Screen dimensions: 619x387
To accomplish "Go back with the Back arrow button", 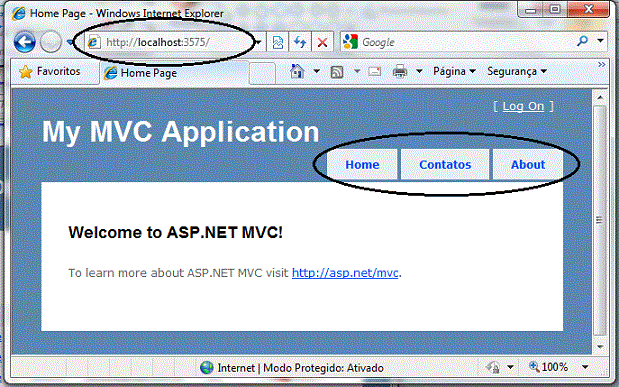I will pos(24,42).
